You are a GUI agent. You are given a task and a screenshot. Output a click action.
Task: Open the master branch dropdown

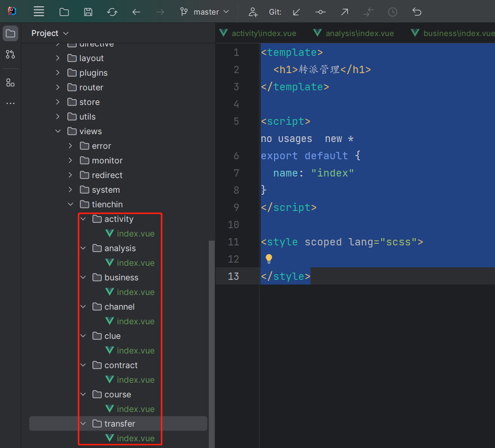[x=204, y=12]
